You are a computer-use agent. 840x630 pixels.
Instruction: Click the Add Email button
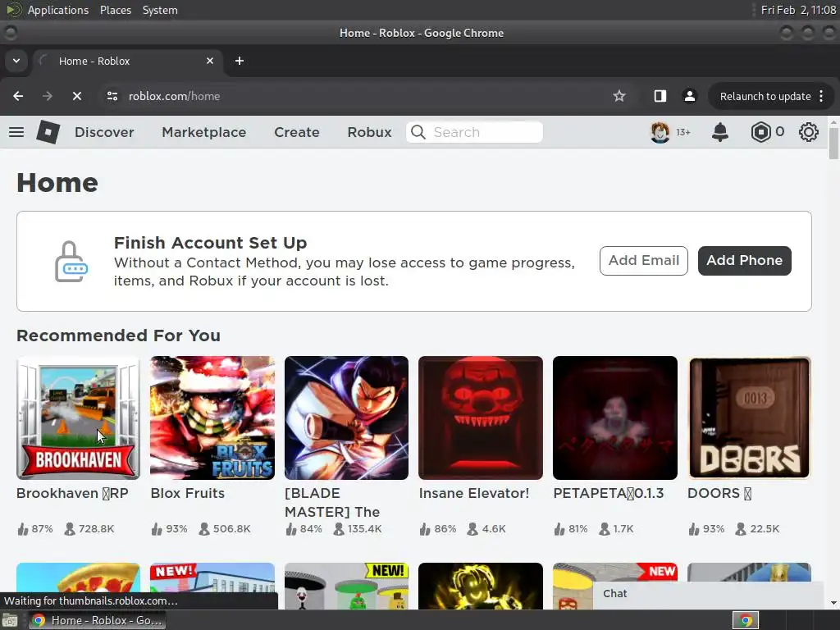point(643,260)
